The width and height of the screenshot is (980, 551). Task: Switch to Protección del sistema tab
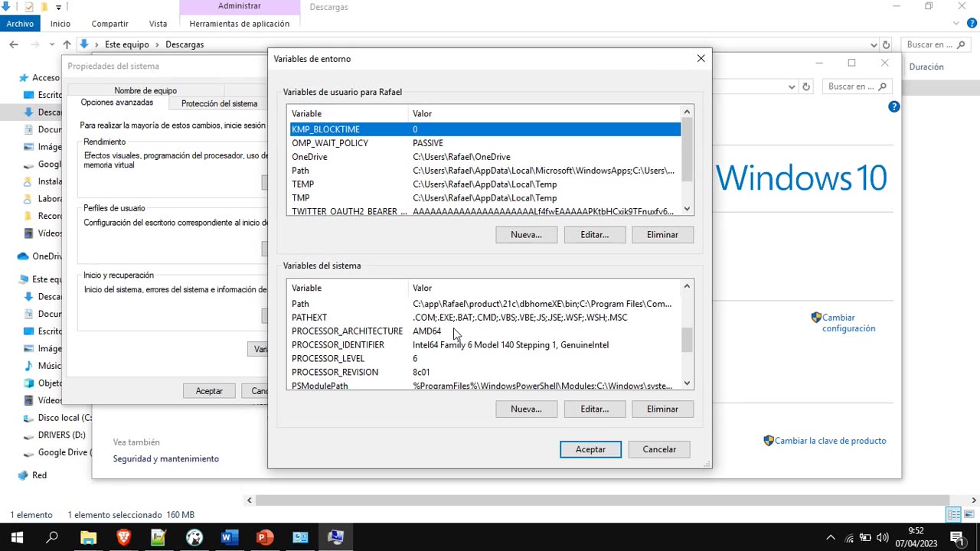pyautogui.click(x=219, y=103)
